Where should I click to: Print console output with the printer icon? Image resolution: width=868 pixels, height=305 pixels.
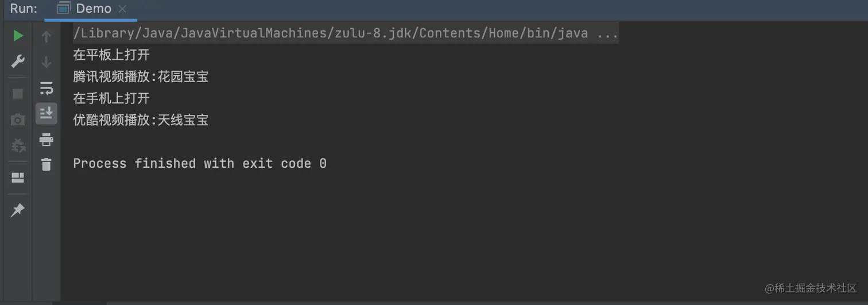pos(46,139)
